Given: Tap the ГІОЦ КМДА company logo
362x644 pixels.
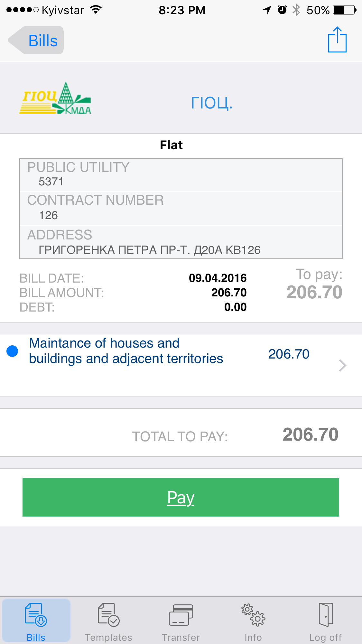Looking at the screenshot, I should [x=55, y=98].
